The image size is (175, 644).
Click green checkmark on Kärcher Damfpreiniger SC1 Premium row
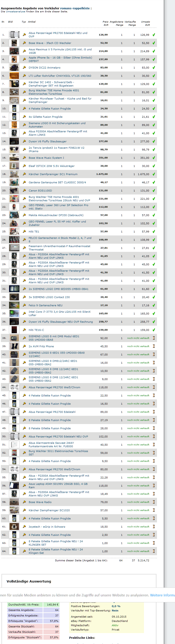pos(154,174)
